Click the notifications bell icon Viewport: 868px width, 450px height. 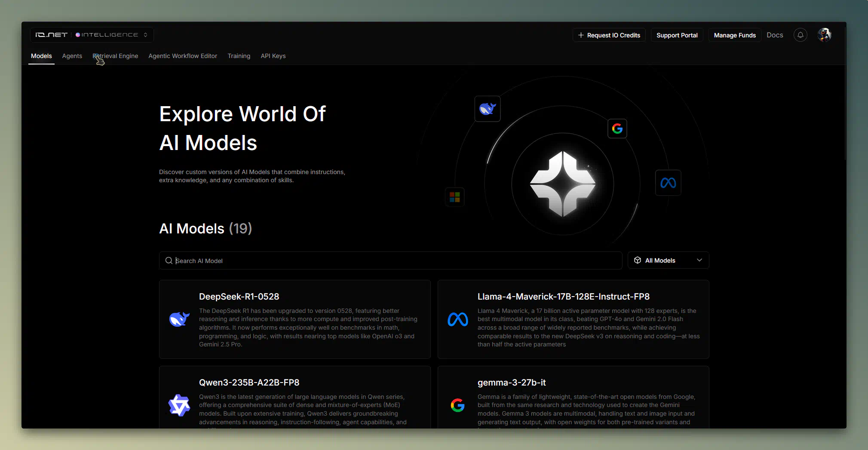(x=800, y=35)
